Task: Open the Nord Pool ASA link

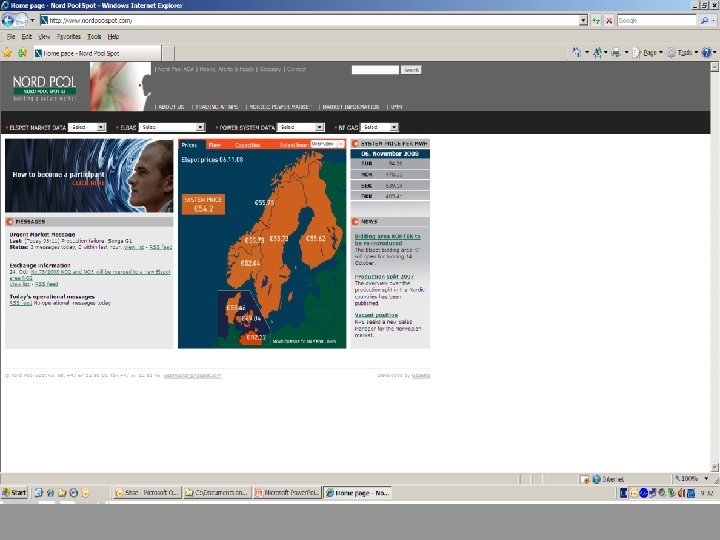Action: tap(176, 69)
